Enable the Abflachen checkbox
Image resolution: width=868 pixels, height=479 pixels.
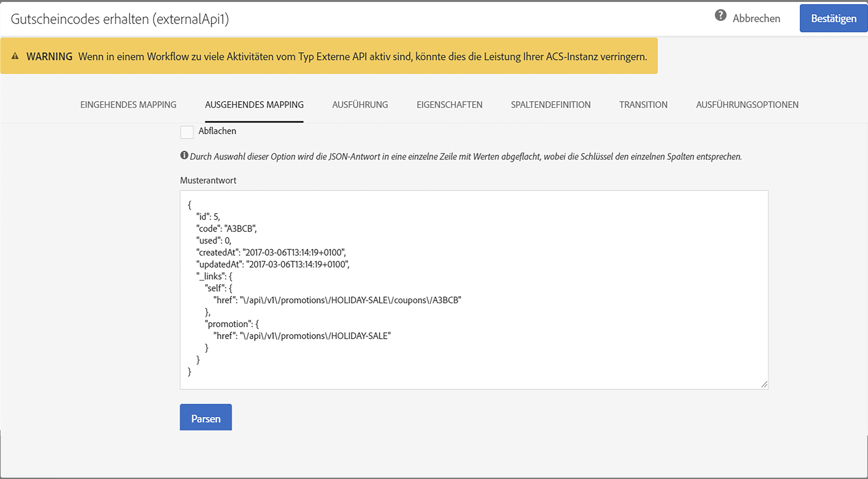pos(187,132)
